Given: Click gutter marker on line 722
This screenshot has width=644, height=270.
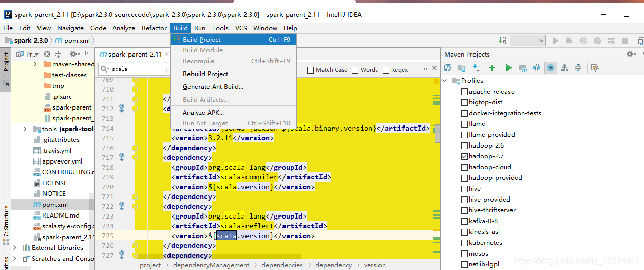Looking at the screenshot, I should 122,206.
